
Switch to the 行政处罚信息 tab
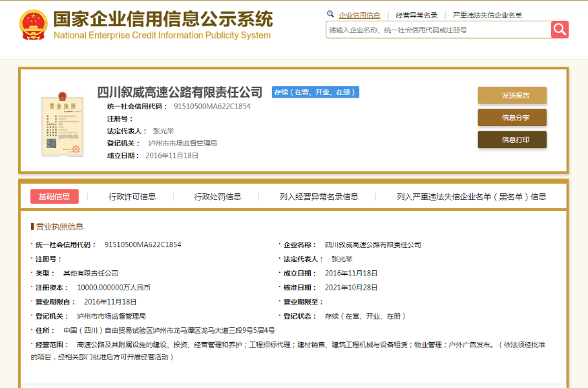(x=218, y=197)
